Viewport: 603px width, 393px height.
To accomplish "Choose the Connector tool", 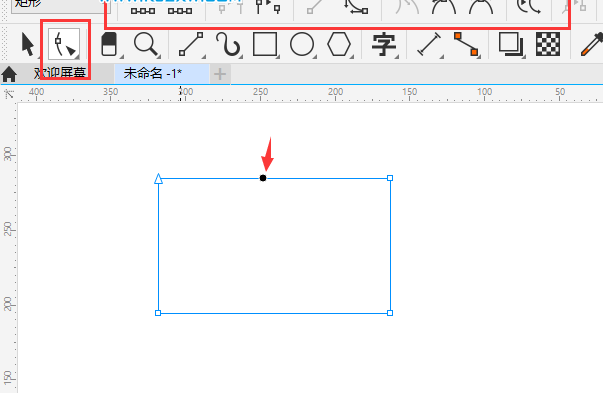I will pyautogui.click(x=466, y=44).
